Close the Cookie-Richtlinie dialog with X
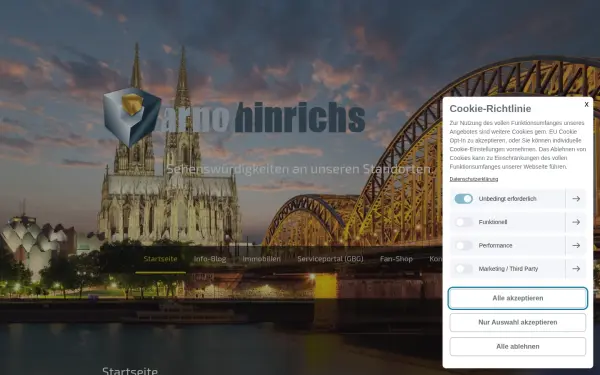This screenshot has height=375, width=600. pyautogui.click(x=586, y=104)
